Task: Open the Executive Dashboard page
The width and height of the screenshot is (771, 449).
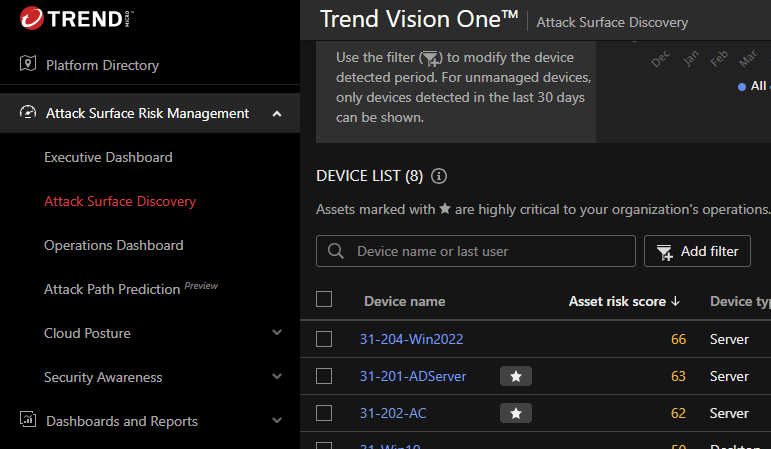Action: point(108,157)
